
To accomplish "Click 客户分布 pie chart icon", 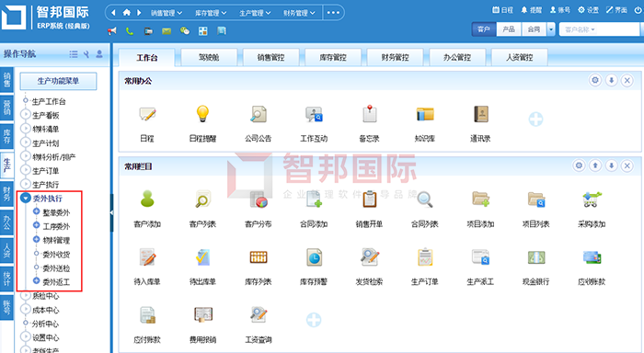I will point(259,199).
